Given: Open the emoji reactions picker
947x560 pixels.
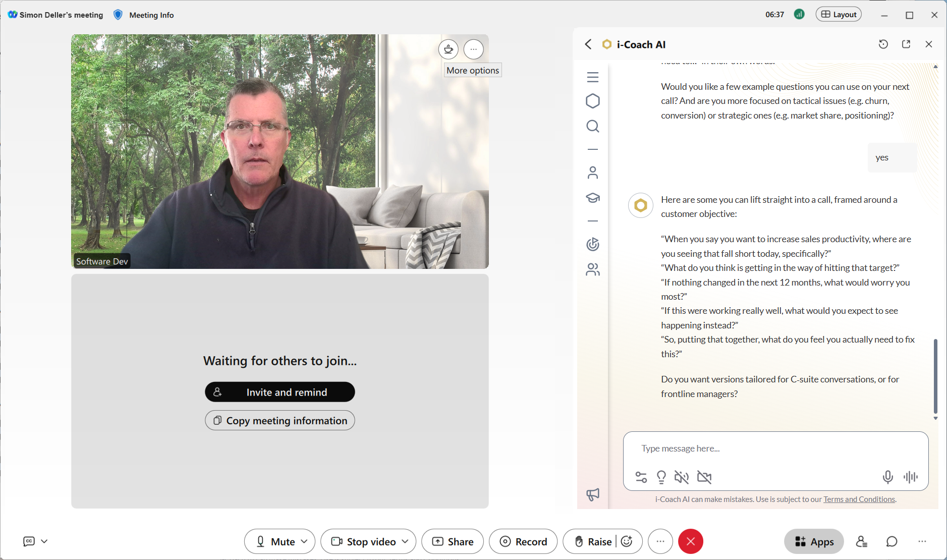Looking at the screenshot, I should point(627,541).
